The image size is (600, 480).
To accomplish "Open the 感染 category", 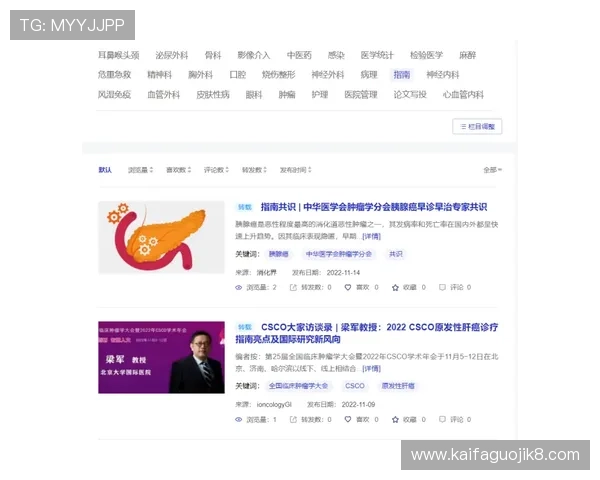I will (x=336, y=55).
